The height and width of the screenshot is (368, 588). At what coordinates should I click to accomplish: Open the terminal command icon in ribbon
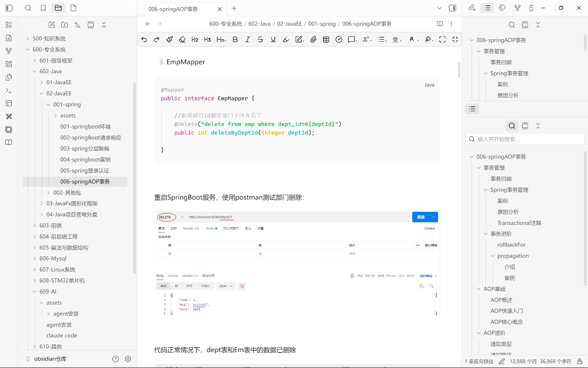tap(9, 90)
